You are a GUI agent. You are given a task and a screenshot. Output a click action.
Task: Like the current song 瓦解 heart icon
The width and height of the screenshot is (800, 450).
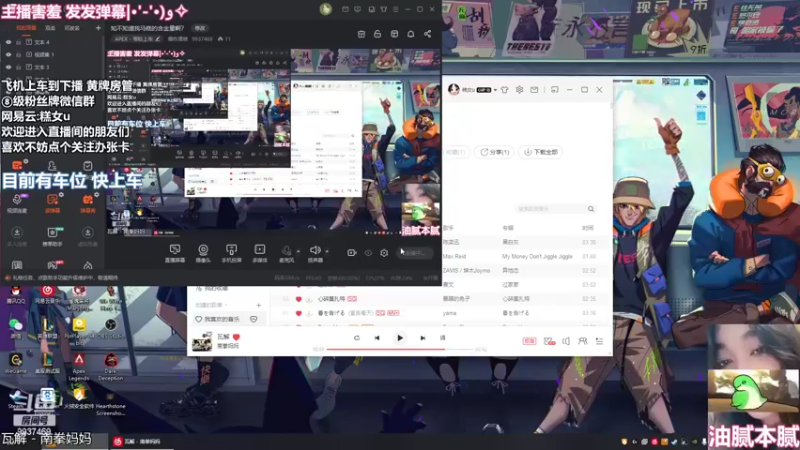236,337
